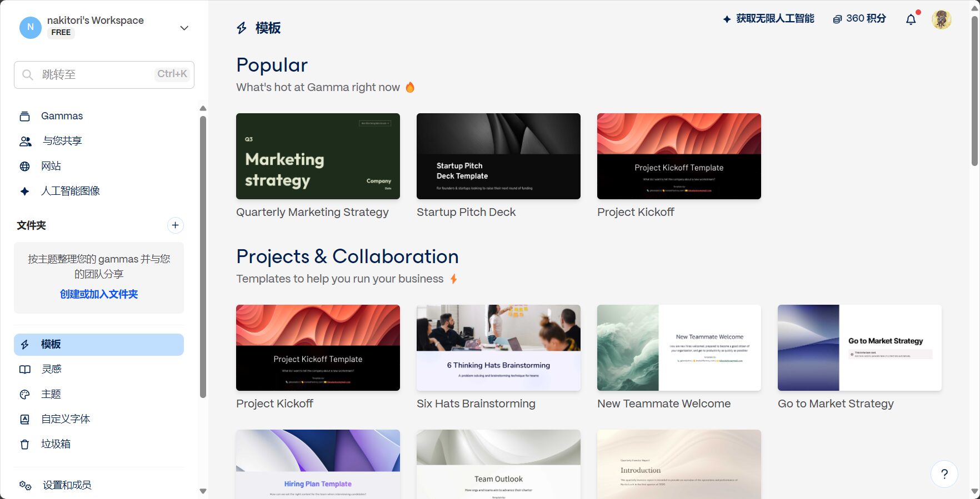Click the book icon for 灵感
This screenshot has height=499, width=980.
coord(24,370)
